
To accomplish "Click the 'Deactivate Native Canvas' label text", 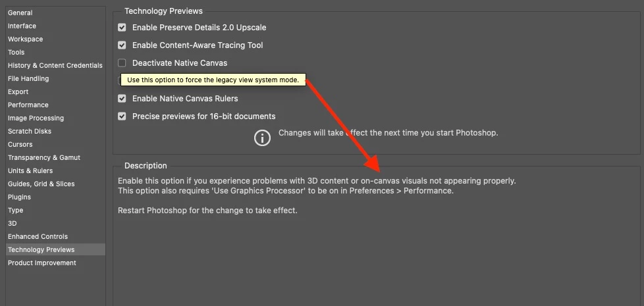I will pyautogui.click(x=180, y=63).
